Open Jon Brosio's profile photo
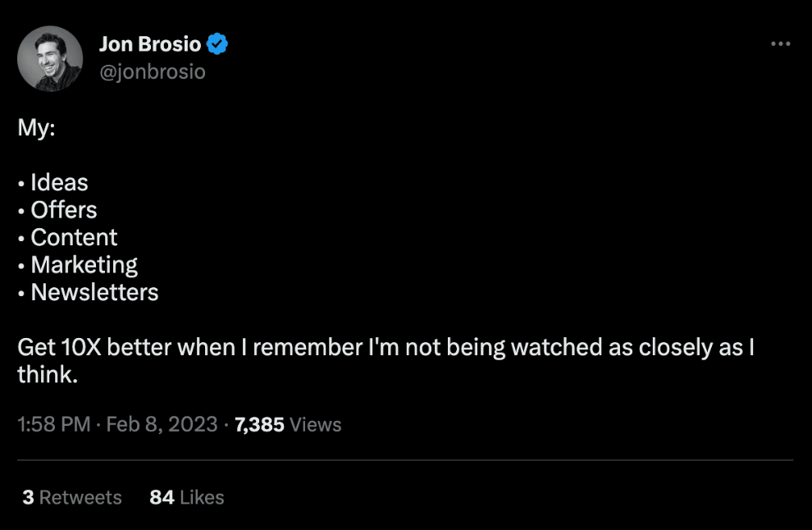The image size is (812, 530). 50,58
